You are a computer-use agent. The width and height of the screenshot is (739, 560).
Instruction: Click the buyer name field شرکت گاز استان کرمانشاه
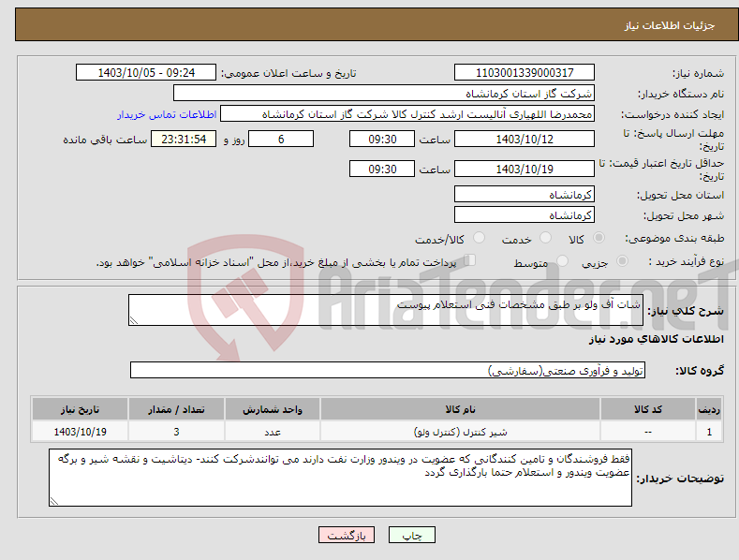(384, 93)
